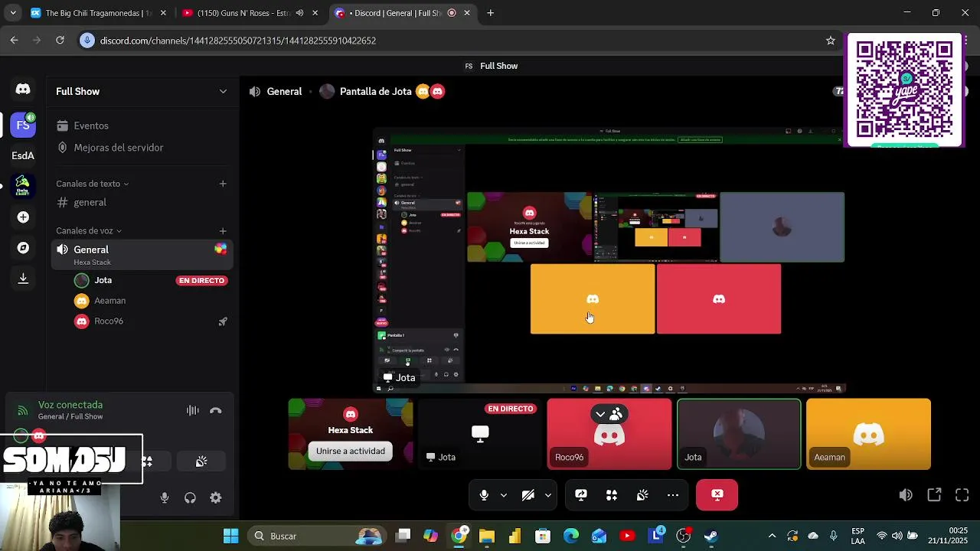Adjust stream volume speaker icon
Viewport: 980px width, 551px height.
tap(906, 495)
